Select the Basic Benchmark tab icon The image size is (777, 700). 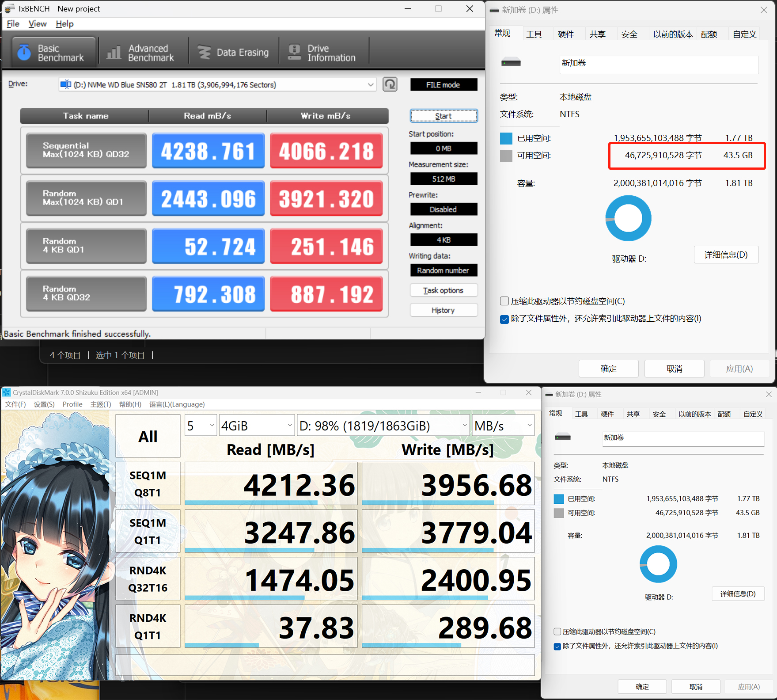[24, 51]
